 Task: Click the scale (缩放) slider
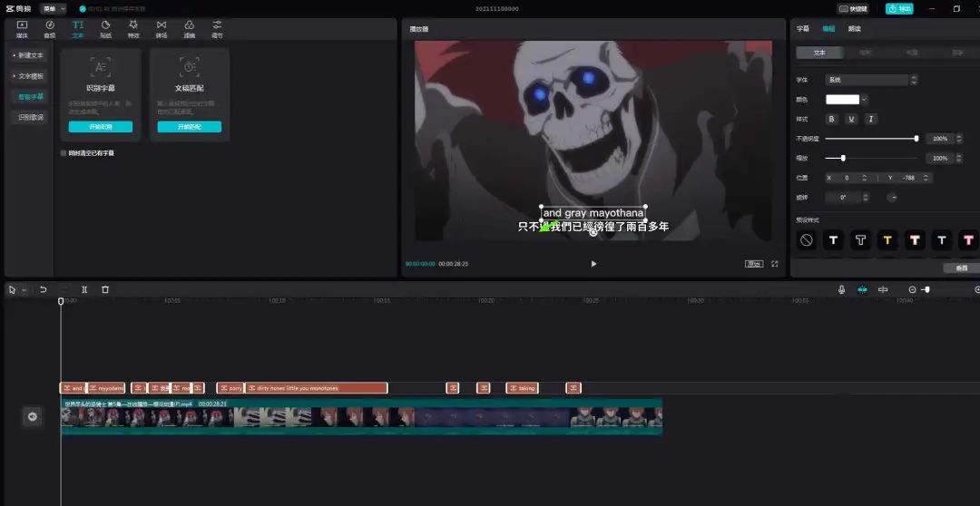(872, 158)
